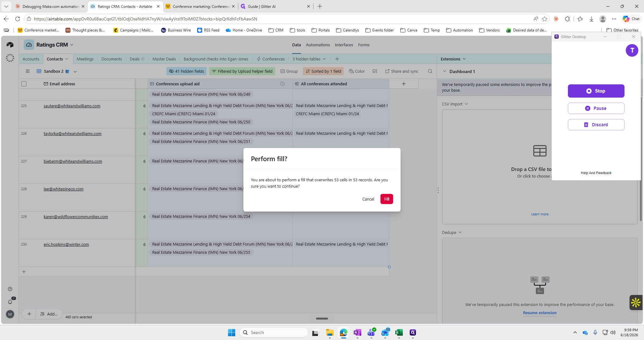Open the Group options

coord(289,71)
